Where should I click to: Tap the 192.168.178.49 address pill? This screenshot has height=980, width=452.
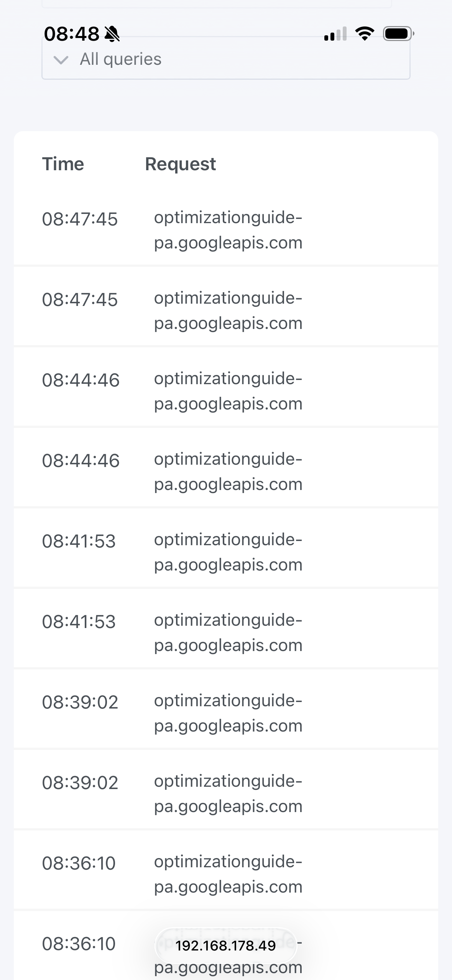(225, 946)
